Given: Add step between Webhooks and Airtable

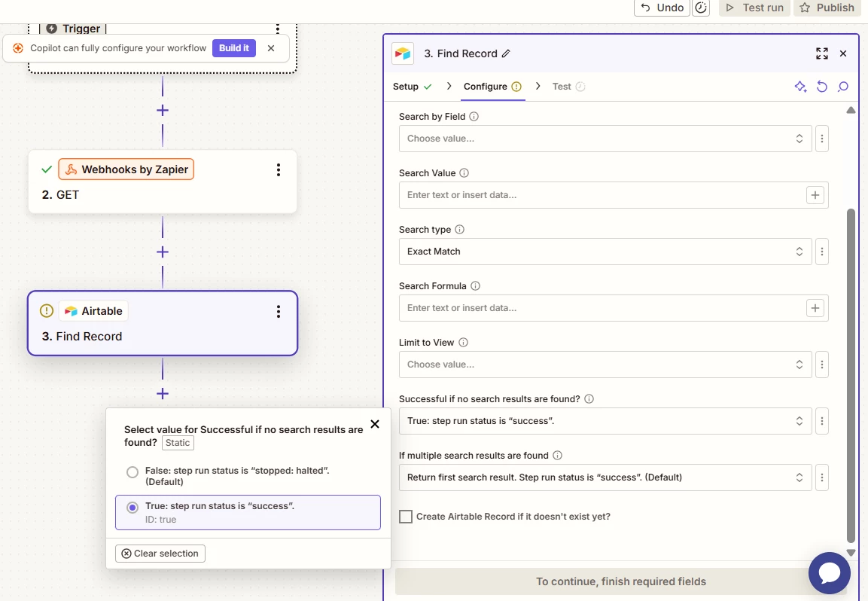Looking at the screenshot, I should (162, 252).
